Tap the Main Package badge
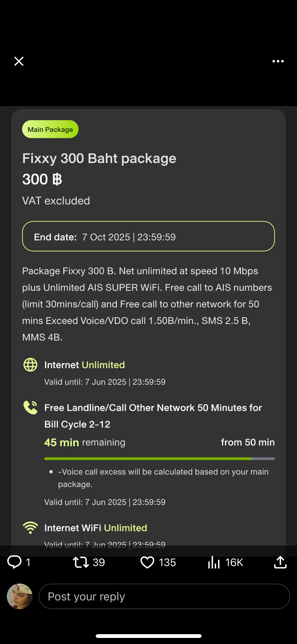Image resolution: width=297 pixels, height=644 pixels. pyautogui.click(x=50, y=129)
